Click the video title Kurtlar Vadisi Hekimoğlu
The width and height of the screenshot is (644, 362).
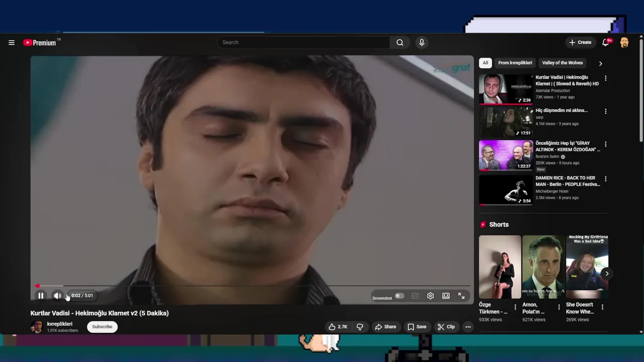[x=100, y=313]
